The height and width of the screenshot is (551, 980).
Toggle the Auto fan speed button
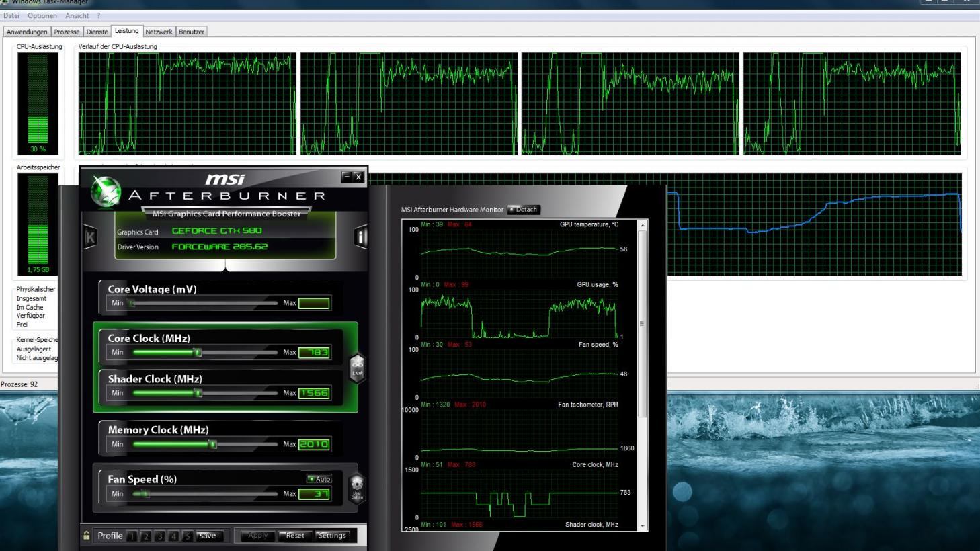tap(319, 479)
